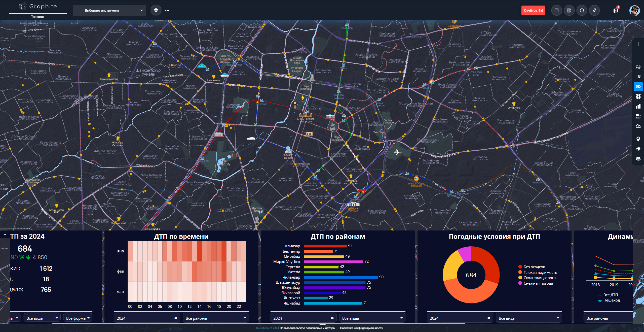Viewport: 644px width, 332px height.
Task: Click the 'Отчётов 18' button
Action: [x=533, y=10]
